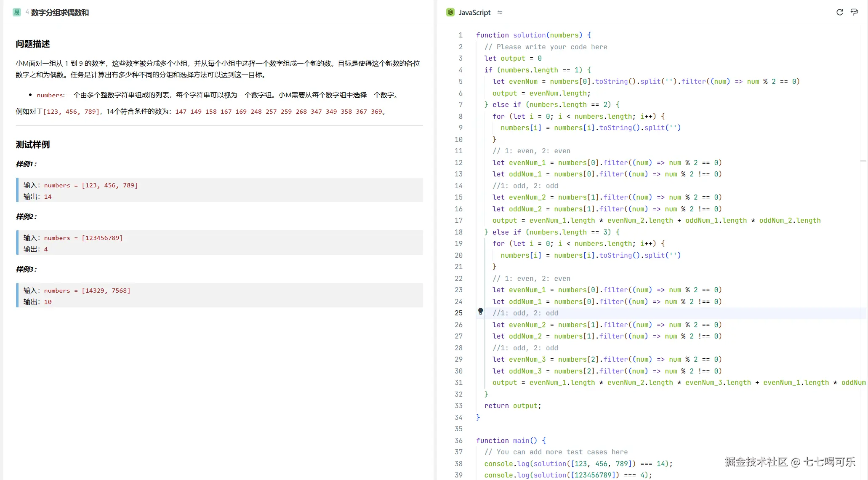Click the 4 counter beside the difficulty badge
868x480 pixels.
27,12
